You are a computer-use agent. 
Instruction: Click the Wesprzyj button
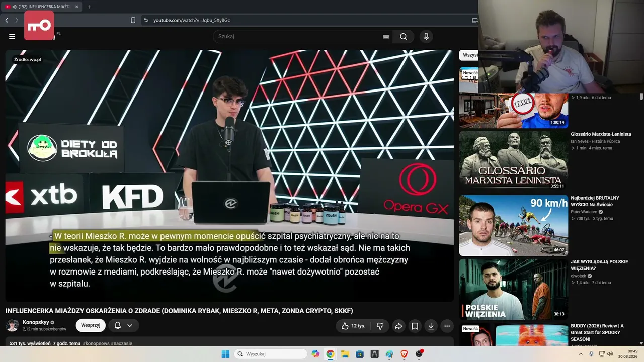coord(91,325)
